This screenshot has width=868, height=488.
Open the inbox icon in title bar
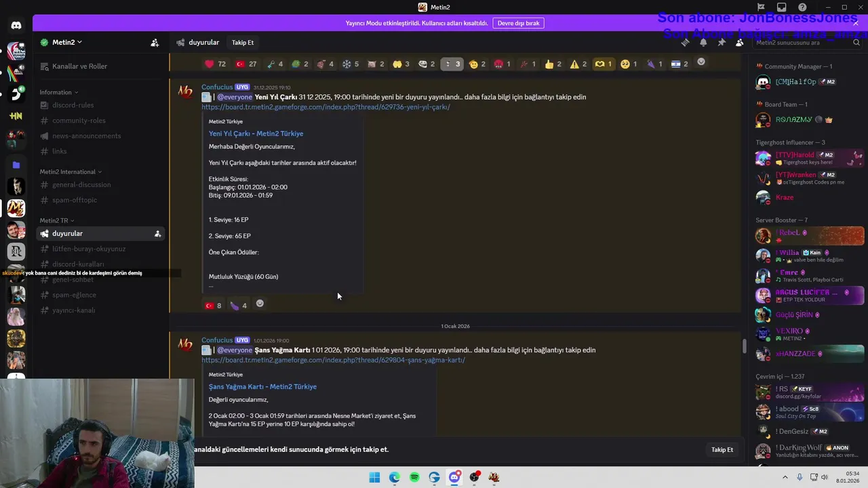tap(782, 7)
